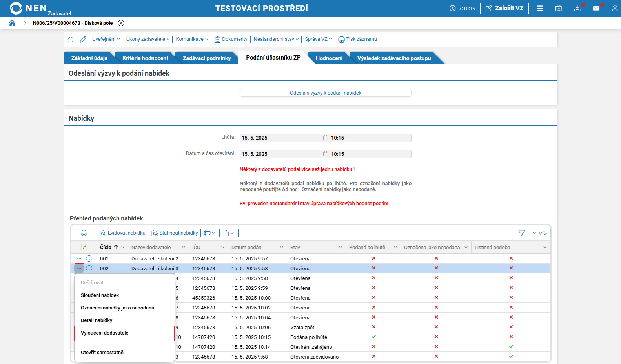The width and height of the screenshot is (621, 364).
Task: Open the hamburger menu in header
Action: coord(540,8)
